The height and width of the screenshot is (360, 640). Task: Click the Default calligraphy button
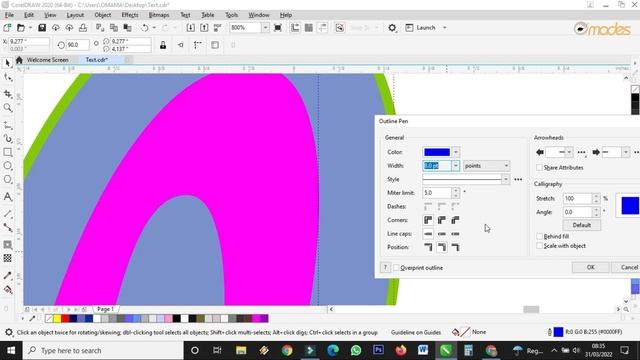coord(582,225)
